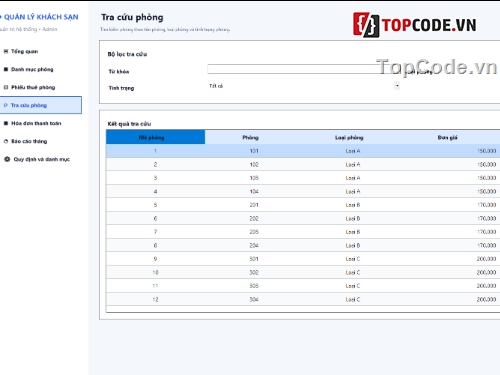
Task: Click the Danh mục phòng sidebar icon
Action: (6, 69)
